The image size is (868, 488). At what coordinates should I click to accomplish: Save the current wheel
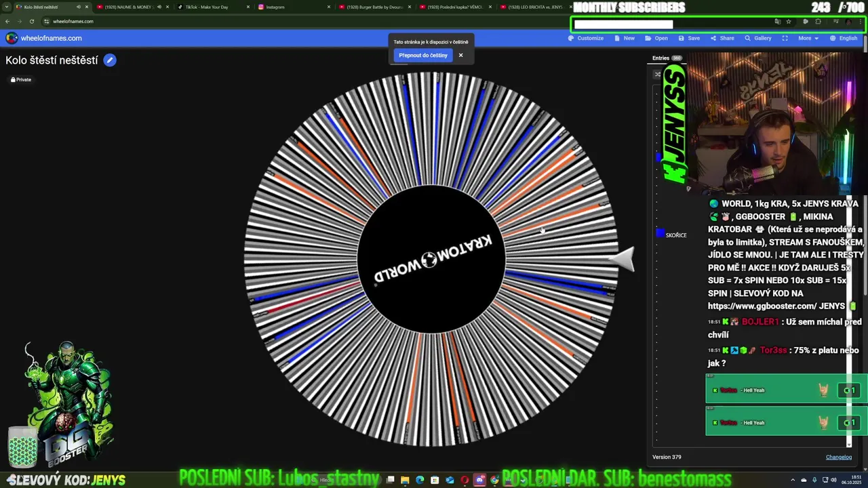pyautogui.click(x=689, y=38)
